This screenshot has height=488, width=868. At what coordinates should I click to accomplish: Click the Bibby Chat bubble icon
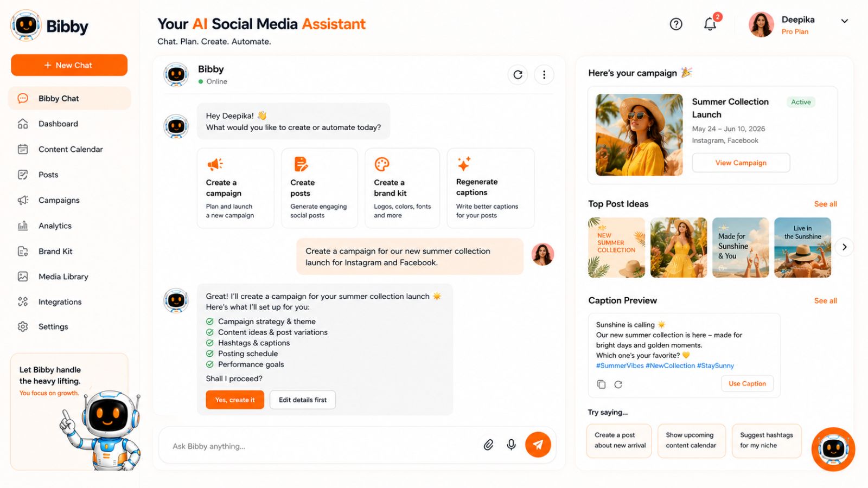click(x=23, y=98)
